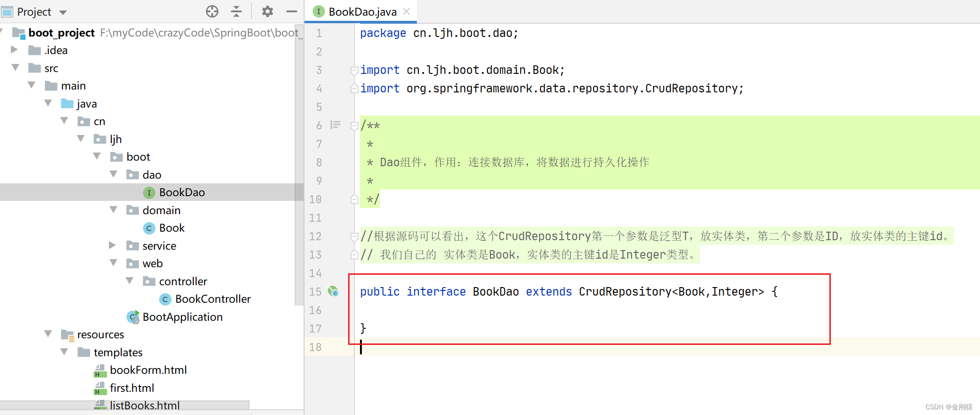Click line number 18 in the gutter

pos(315,347)
